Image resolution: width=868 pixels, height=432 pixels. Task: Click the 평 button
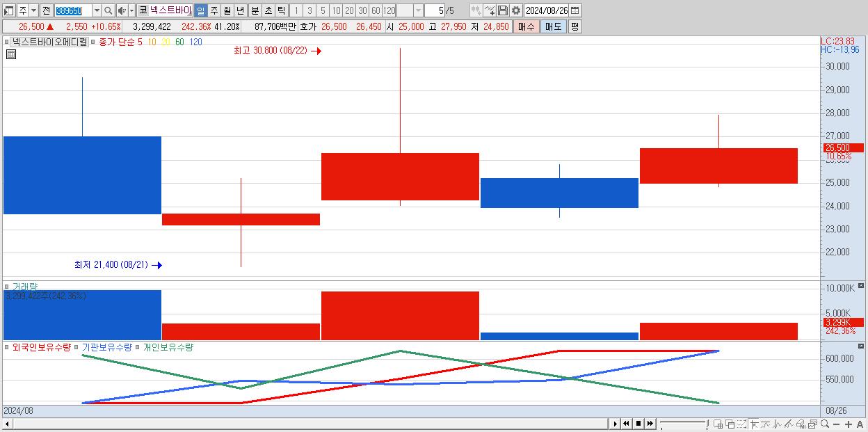pos(574,26)
